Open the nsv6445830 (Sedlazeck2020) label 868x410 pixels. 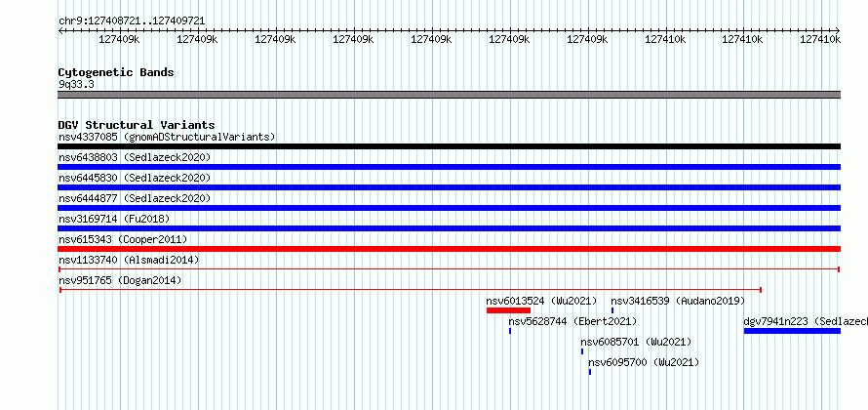pos(135,178)
